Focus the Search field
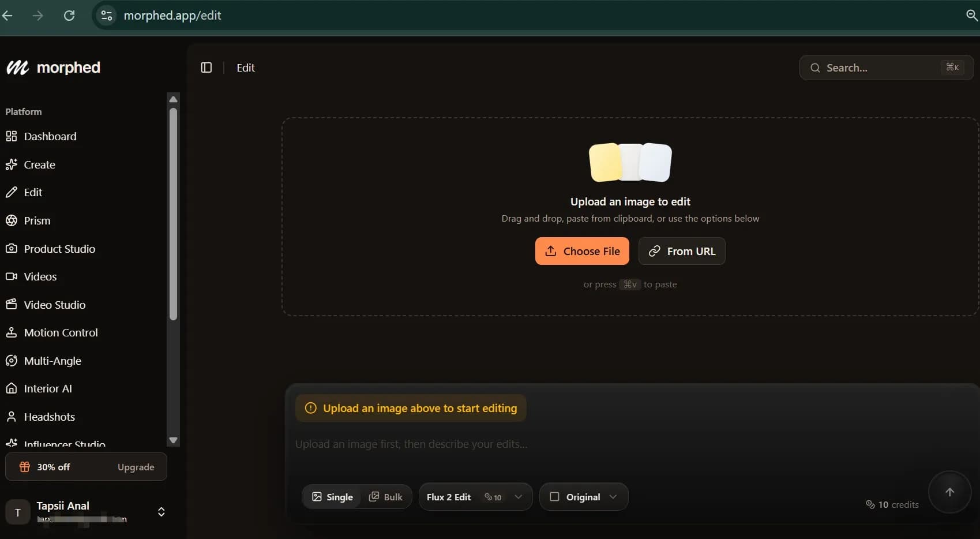 click(x=887, y=68)
